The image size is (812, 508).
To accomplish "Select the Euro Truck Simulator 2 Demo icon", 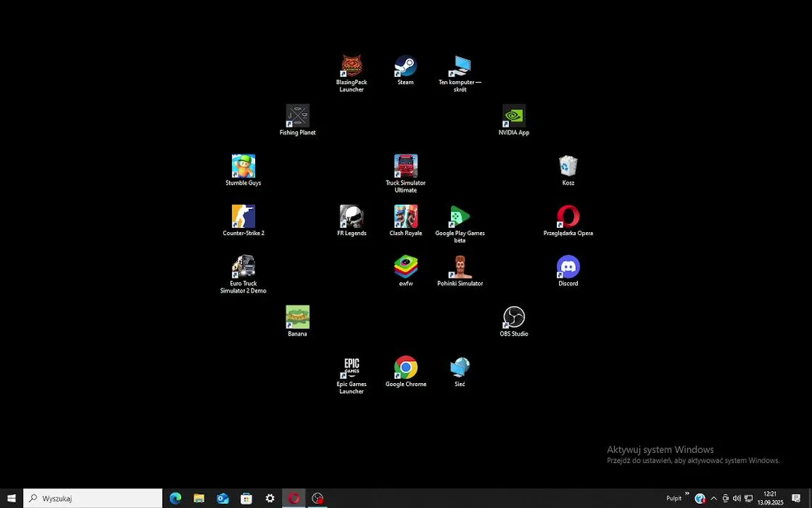I will (243, 274).
